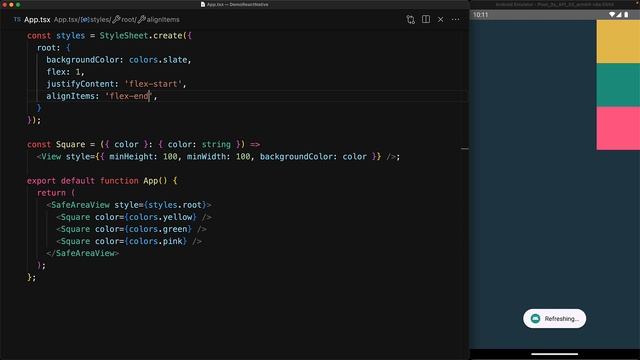Click the TS file type icon on the tab
This screenshot has width=640, height=360.
tap(17, 20)
